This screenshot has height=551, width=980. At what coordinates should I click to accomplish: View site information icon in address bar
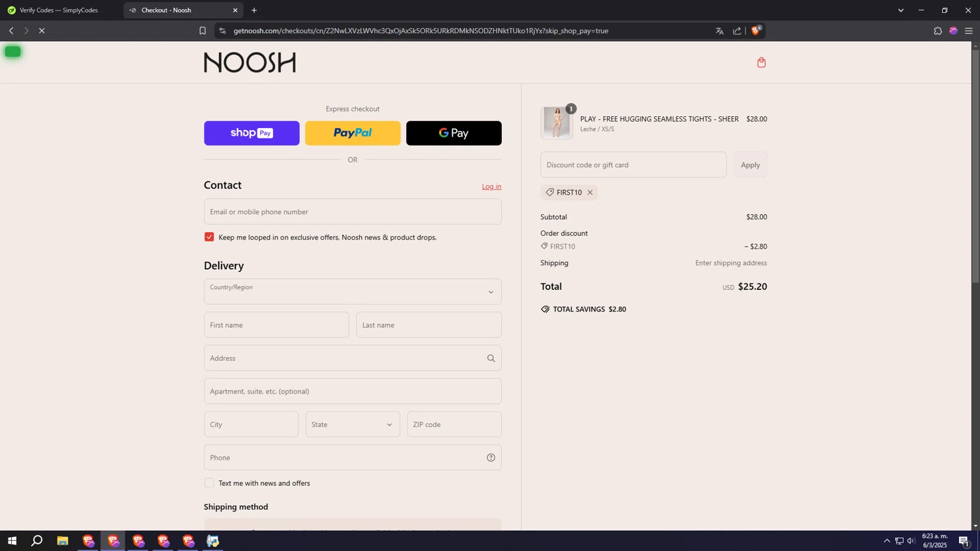(x=222, y=31)
